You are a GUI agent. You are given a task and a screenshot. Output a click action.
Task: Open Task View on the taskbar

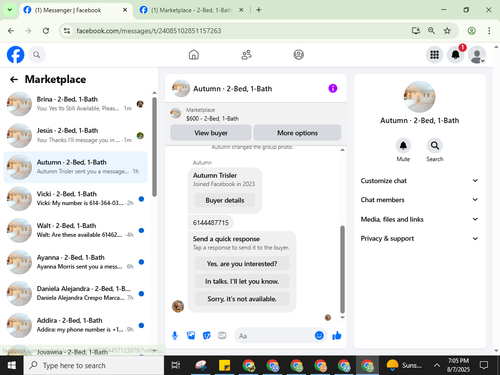click(x=176, y=365)
